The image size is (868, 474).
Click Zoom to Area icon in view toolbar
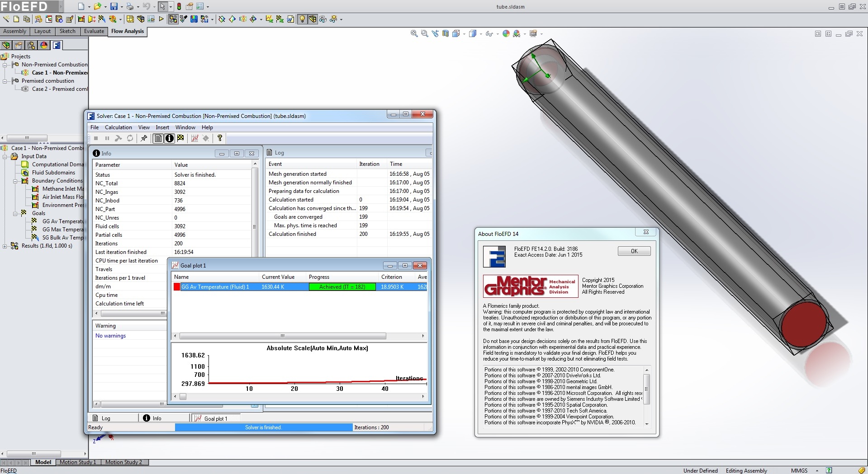(x=424, y=33)
